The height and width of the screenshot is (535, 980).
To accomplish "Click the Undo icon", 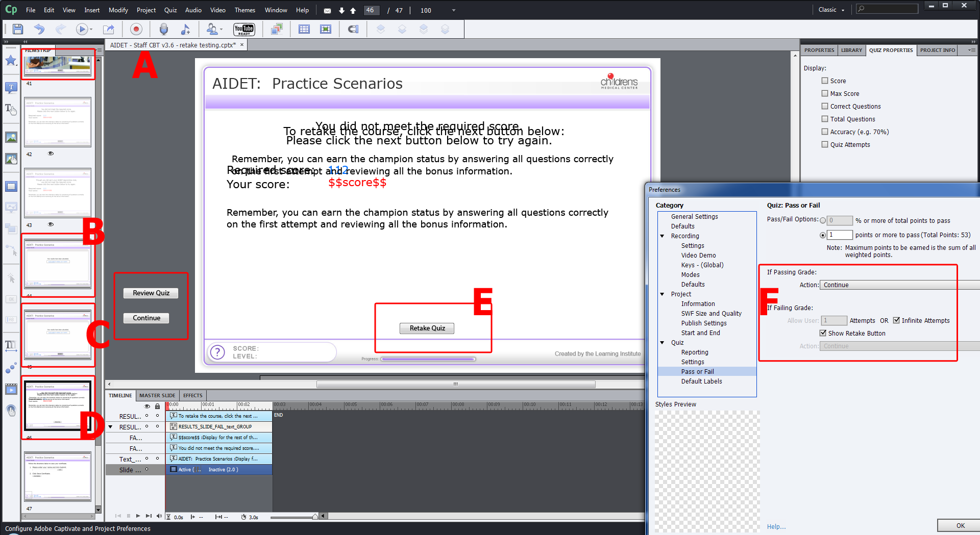I will [39, 29].
